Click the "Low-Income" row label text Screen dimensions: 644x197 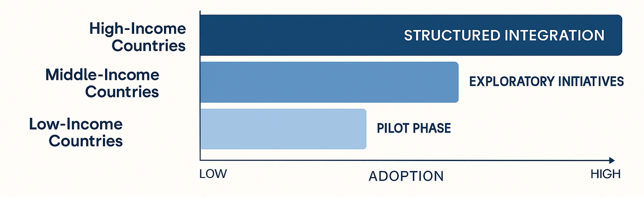click(76, 124)
